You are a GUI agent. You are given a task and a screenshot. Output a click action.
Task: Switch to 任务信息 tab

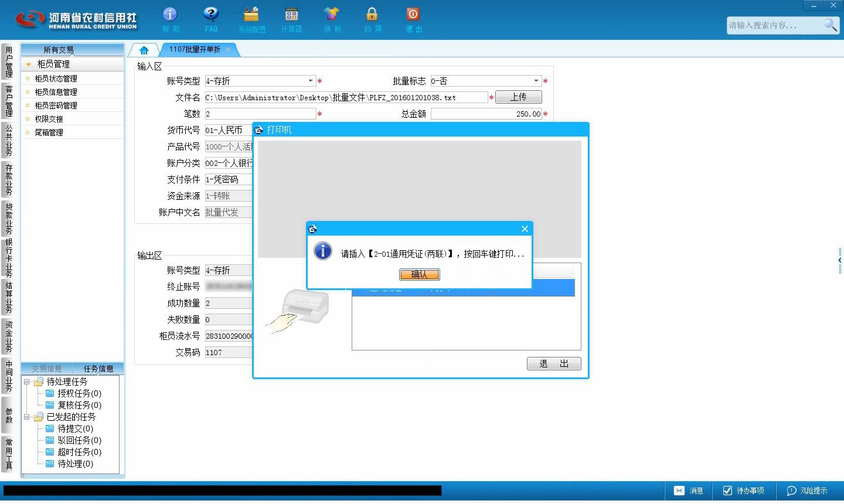(98, 369)
